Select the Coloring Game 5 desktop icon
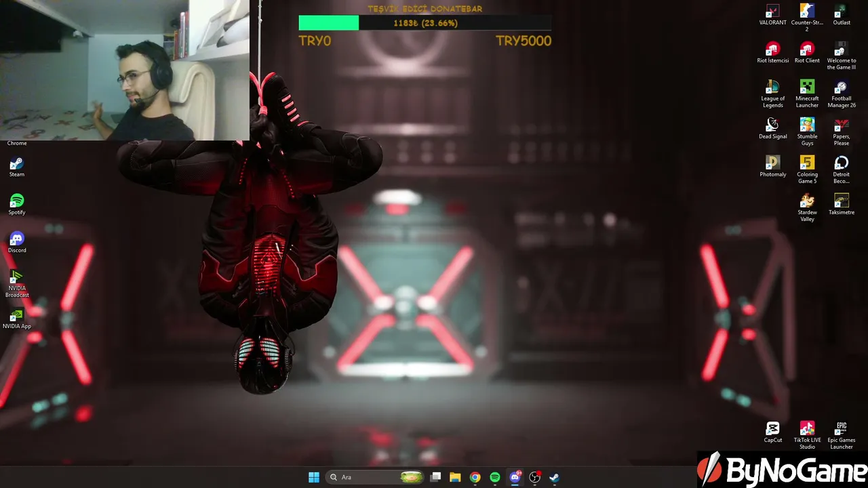This screenshot has height=488, width=868. [x=807, y=170]
